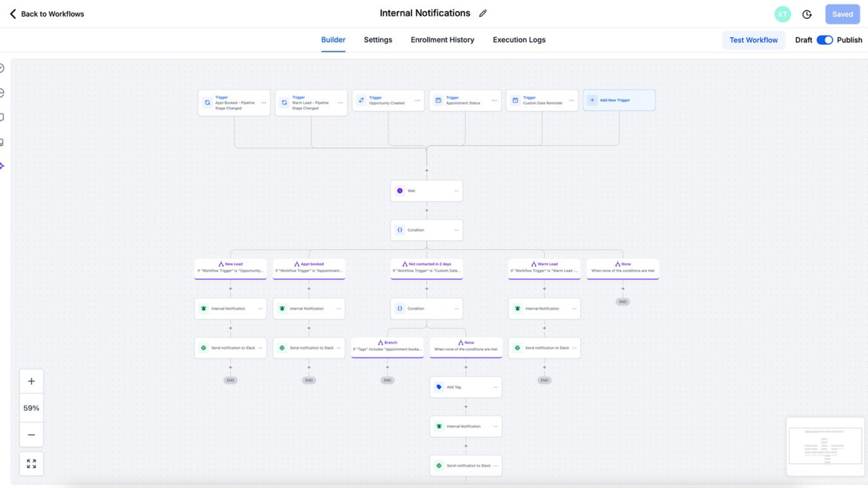The height and width of the screenshot is (488, 868).
Task: Select the AI assistant sparkle icon in sidebar
Action: [2, 165]
